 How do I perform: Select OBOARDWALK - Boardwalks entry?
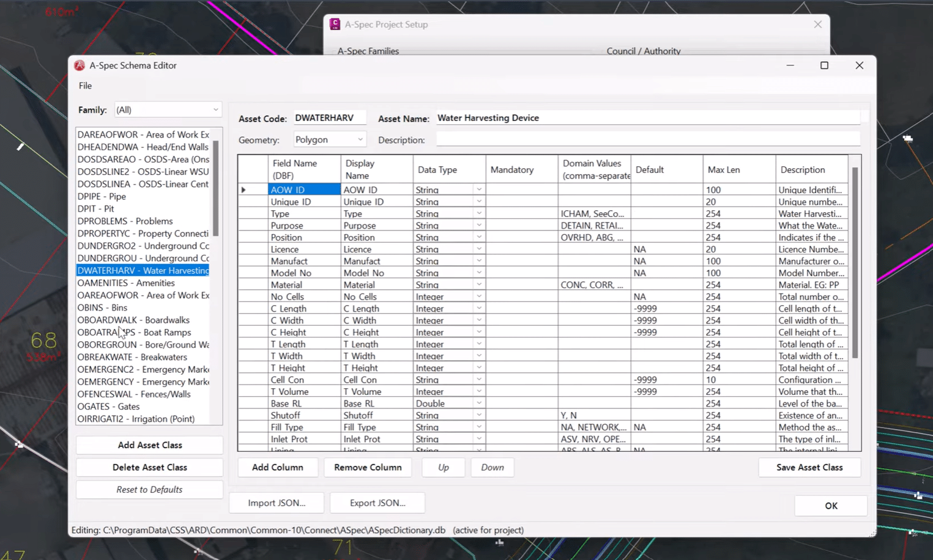pyautogui.click(x=143, y=320)
